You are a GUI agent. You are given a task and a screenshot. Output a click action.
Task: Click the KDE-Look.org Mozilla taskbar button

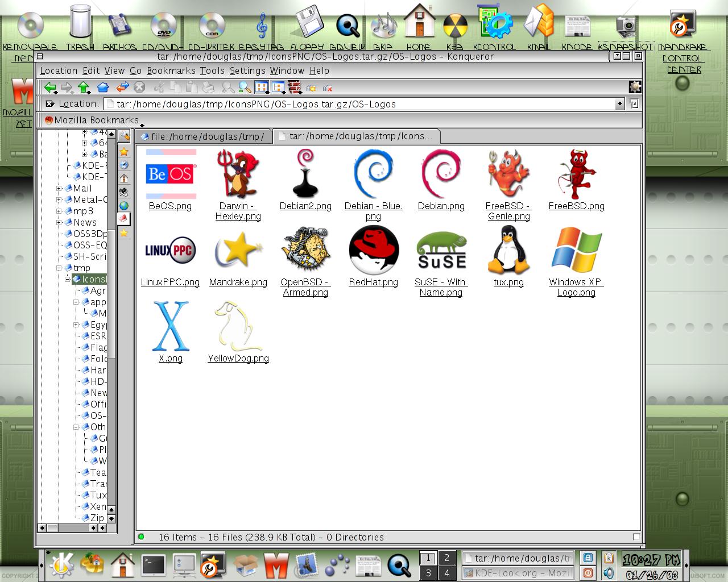pos(517,573)
